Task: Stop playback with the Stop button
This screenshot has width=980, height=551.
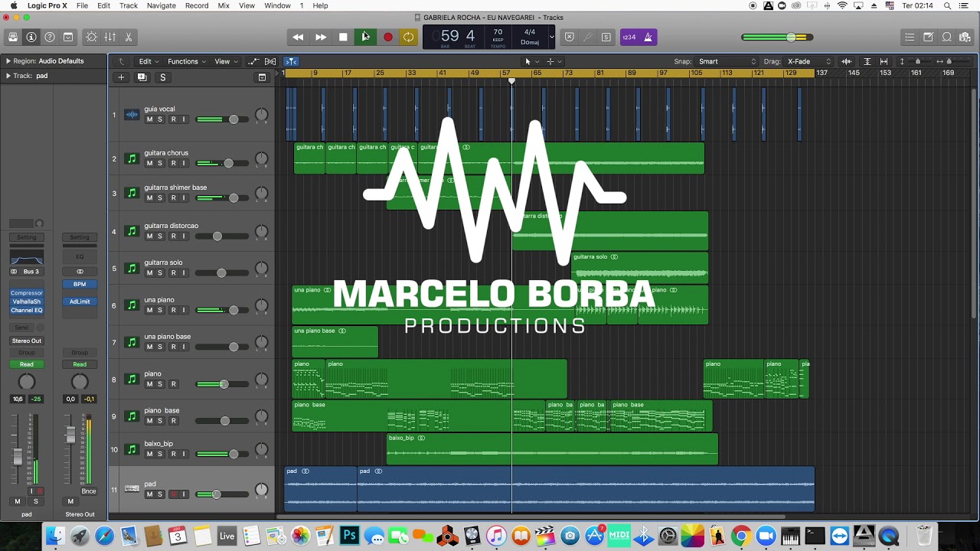Action: 343,37
